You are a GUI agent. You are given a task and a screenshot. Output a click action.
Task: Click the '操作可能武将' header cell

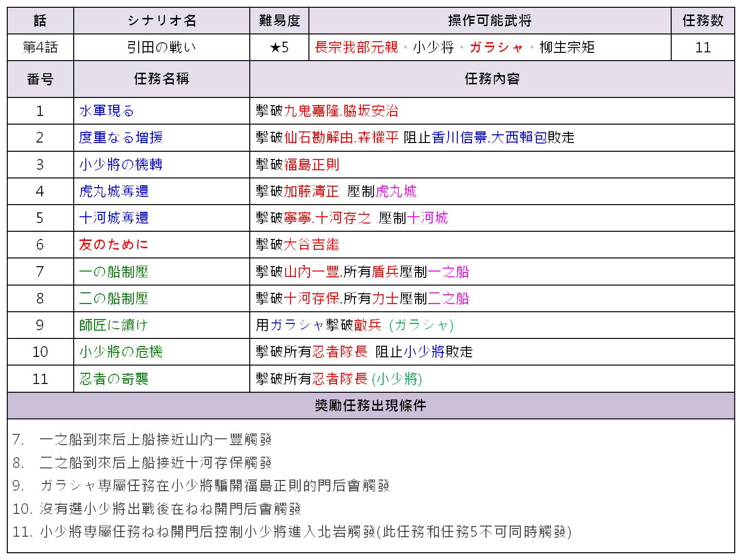pos(490,20)
